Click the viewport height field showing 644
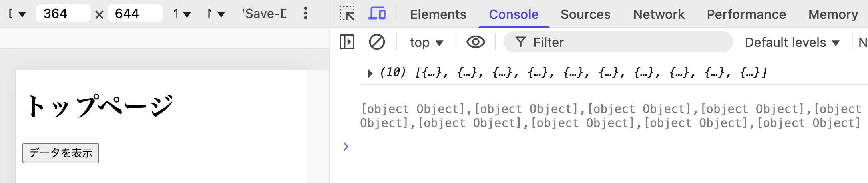 coord(135,14)
